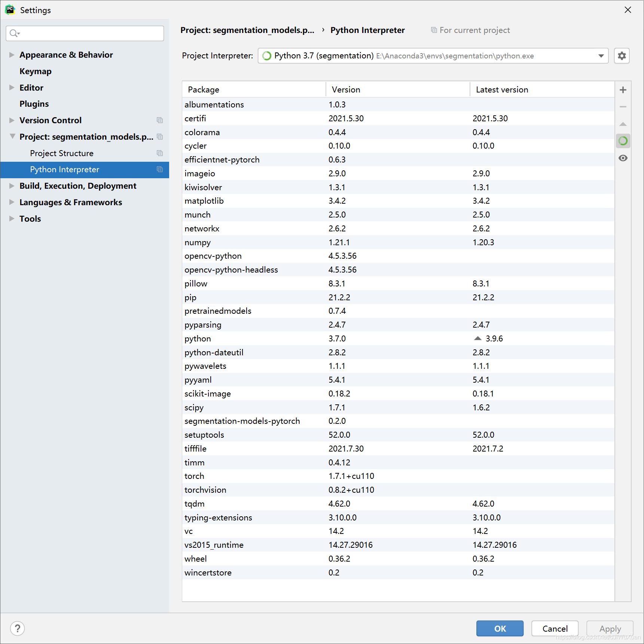Screen dimensions: 644x644
Task: Select the opencv-python-headless row
Action: pos(398,270)
